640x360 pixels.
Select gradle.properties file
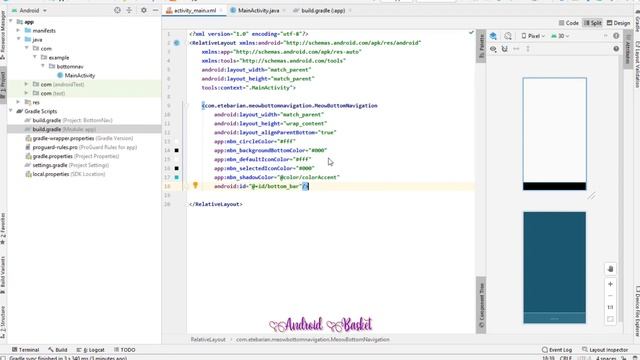click(x=72, y=156)
